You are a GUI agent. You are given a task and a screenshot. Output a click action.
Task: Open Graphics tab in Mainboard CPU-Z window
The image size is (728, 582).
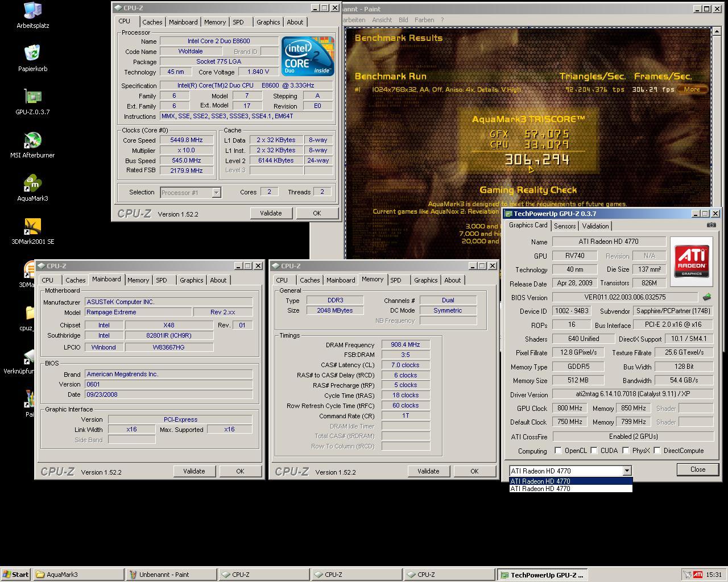191,280
